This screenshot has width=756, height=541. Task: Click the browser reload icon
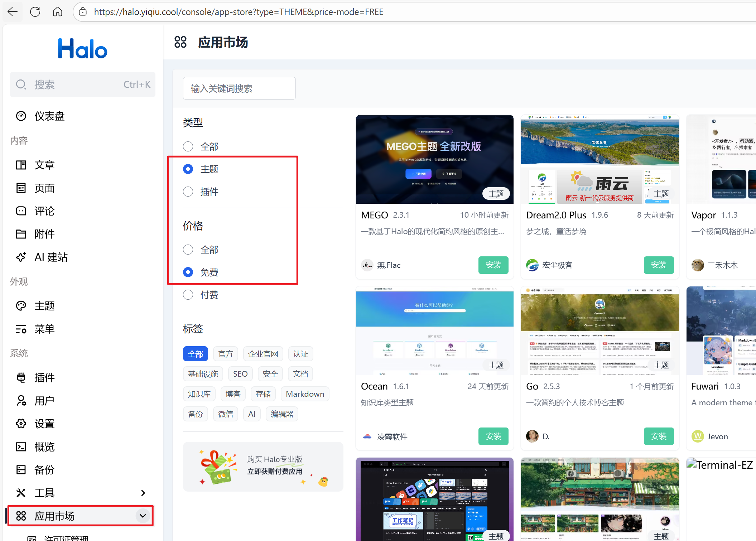[x=35, y=12]
